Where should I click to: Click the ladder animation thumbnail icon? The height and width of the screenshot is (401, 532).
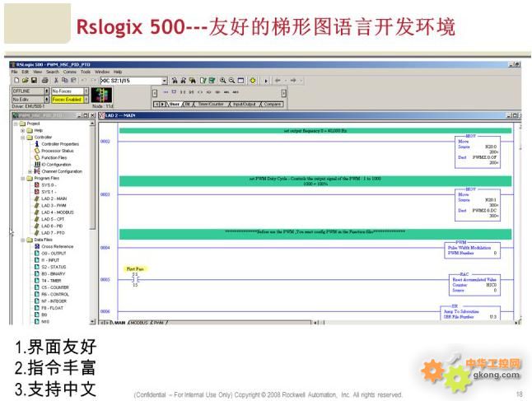(101, 96)
